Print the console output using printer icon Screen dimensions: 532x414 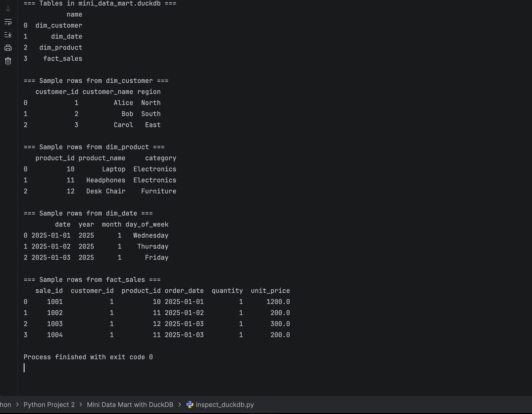pyautogui.click(x=8, y=48)
